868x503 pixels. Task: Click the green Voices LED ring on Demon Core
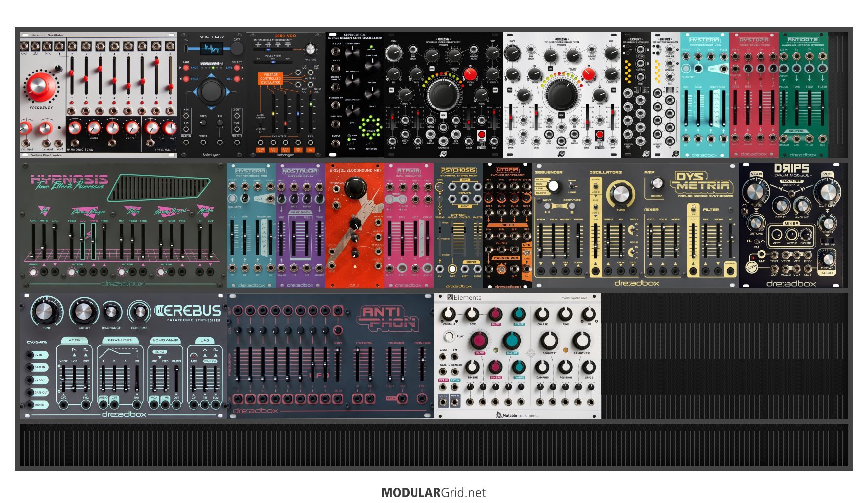coord(370,127)
